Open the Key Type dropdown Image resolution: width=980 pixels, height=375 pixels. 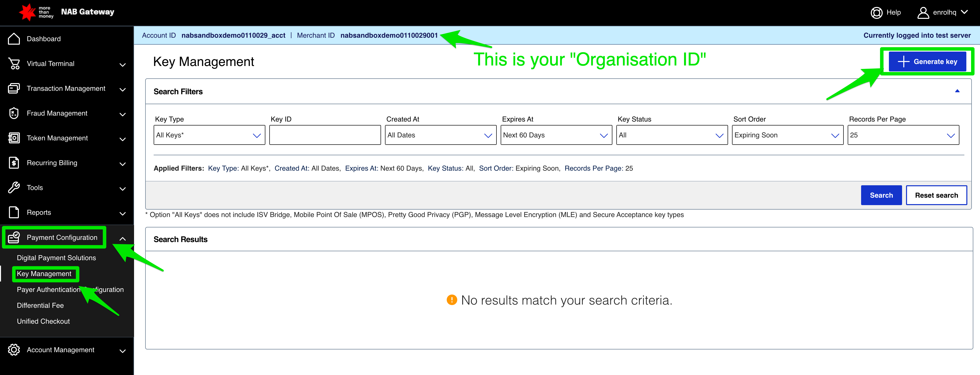click(x=209, y=135)
